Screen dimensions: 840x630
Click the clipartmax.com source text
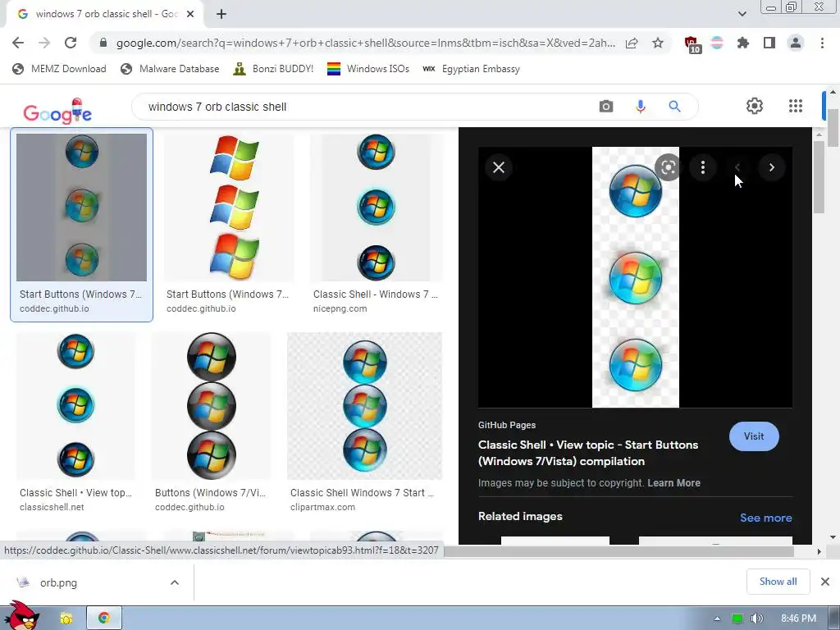(322, 507)
